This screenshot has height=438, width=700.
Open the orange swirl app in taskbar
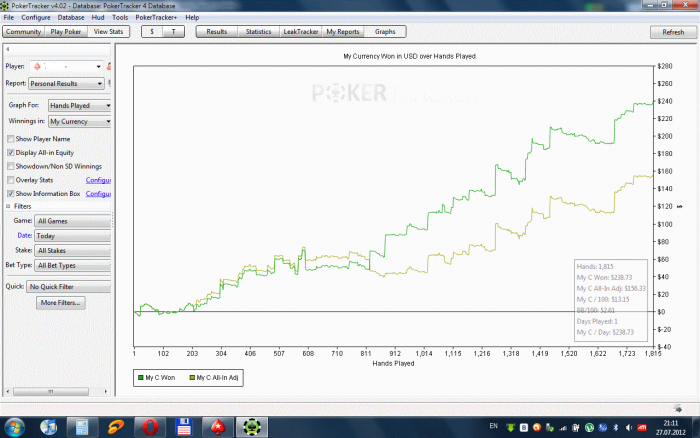point(116,427)
